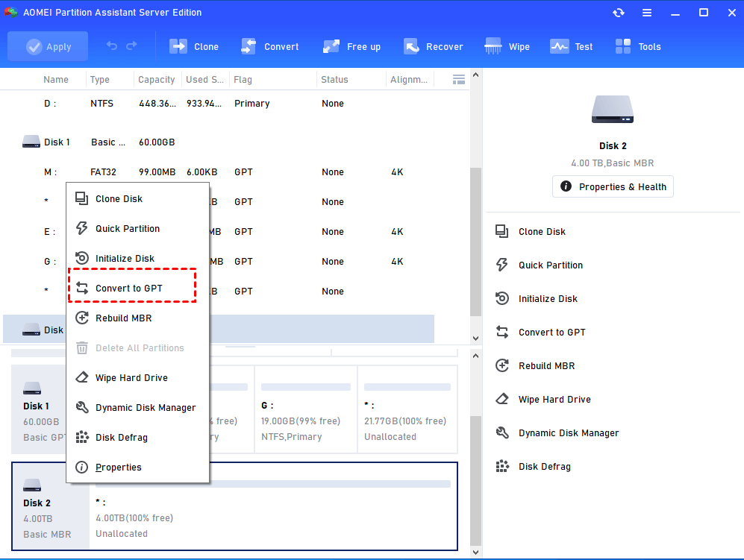Viewport: 744px width, 560px height.
Task: Click the Clone Disk icon in the context menu
Action: (82, 198)
